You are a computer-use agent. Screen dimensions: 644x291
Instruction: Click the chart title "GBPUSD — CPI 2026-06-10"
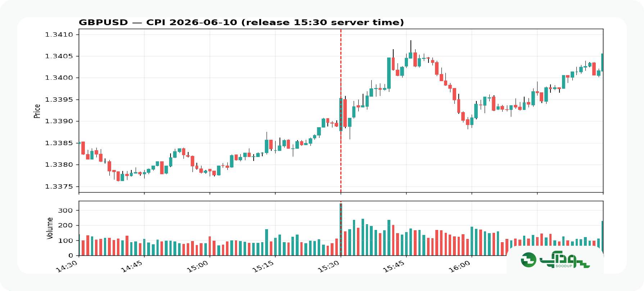point(158,22)
